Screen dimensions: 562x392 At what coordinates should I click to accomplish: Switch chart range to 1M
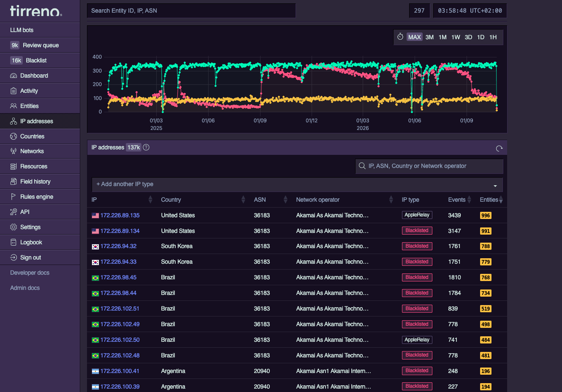[443, 37]
